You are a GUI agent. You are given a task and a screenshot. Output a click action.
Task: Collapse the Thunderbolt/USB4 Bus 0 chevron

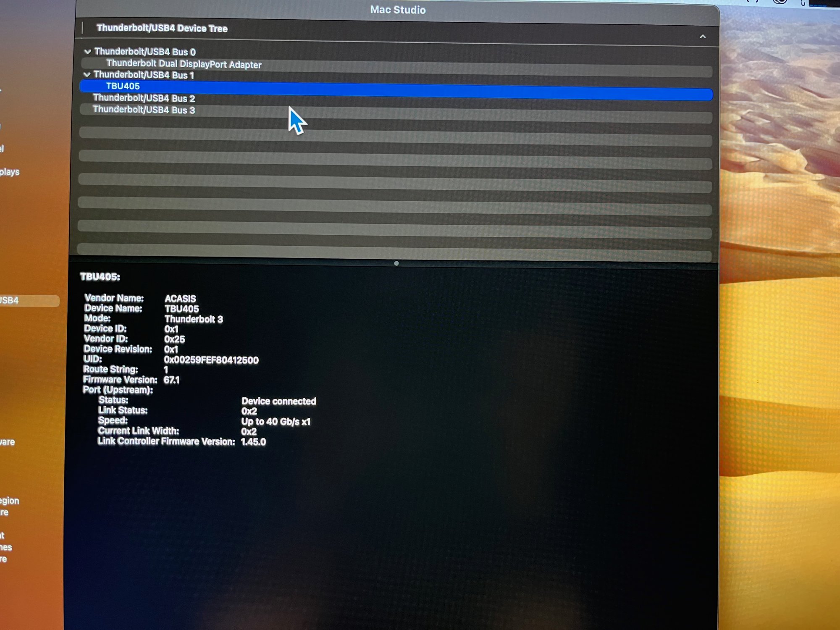(87, 52)
